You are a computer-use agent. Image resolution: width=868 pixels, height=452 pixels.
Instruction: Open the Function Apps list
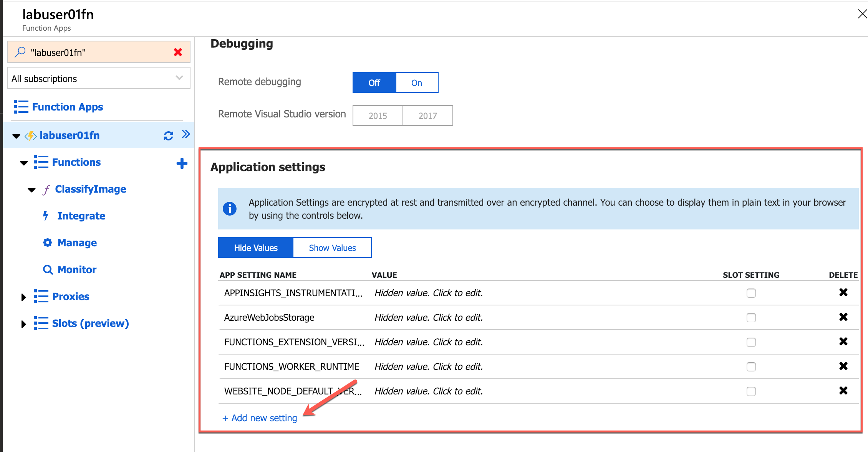pos(68,107)
